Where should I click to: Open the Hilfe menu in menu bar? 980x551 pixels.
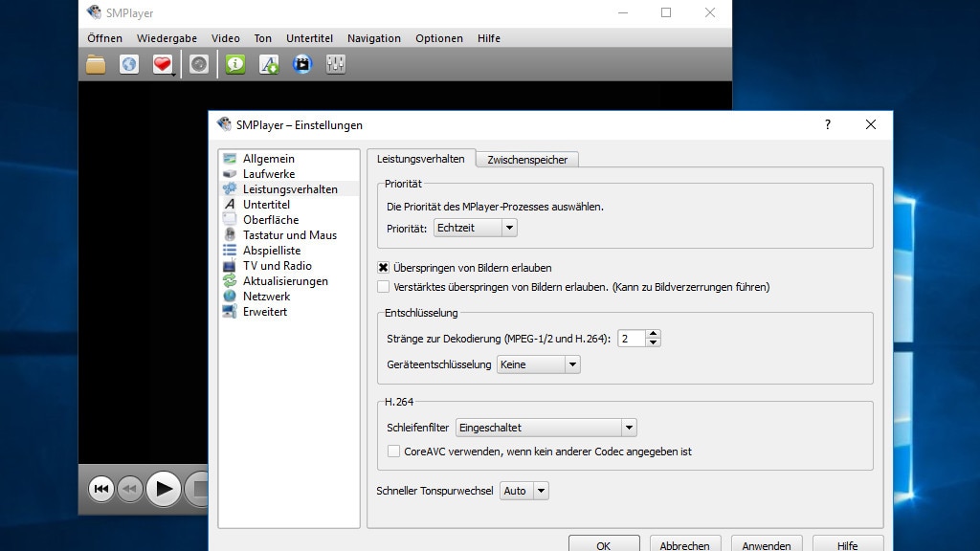489,38
